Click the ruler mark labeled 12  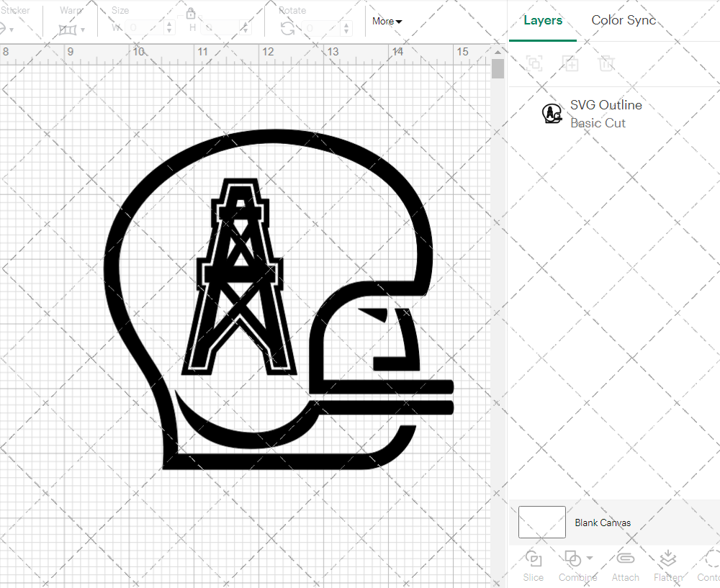[x=268, y=52]
